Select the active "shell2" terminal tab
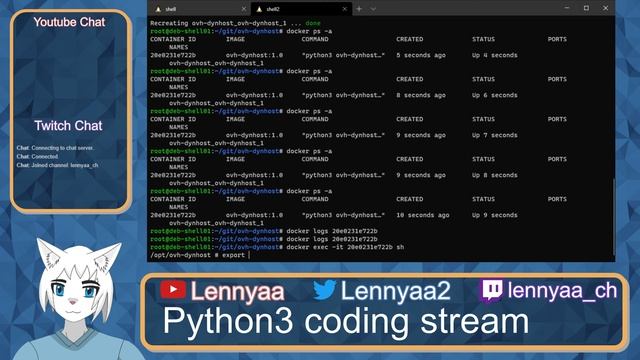640x360 pixels. click(301, 9)
